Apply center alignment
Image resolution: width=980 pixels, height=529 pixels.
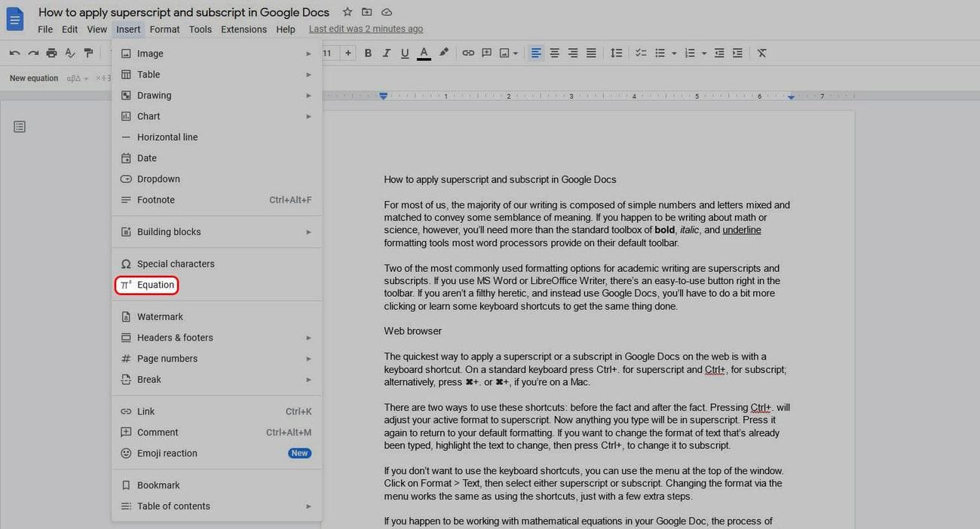click(x=554, y=53)
